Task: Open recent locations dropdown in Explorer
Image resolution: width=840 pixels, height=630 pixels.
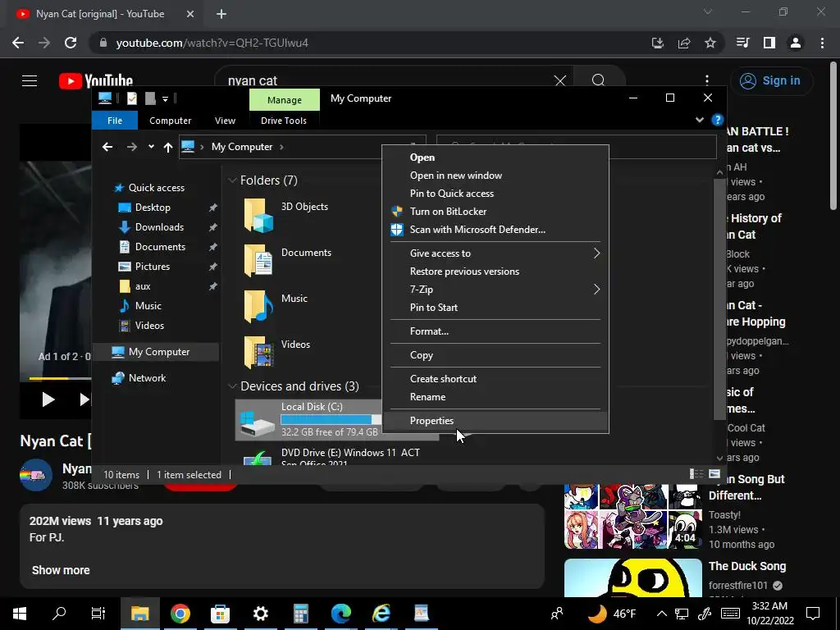Action: [x=151, y=147]
